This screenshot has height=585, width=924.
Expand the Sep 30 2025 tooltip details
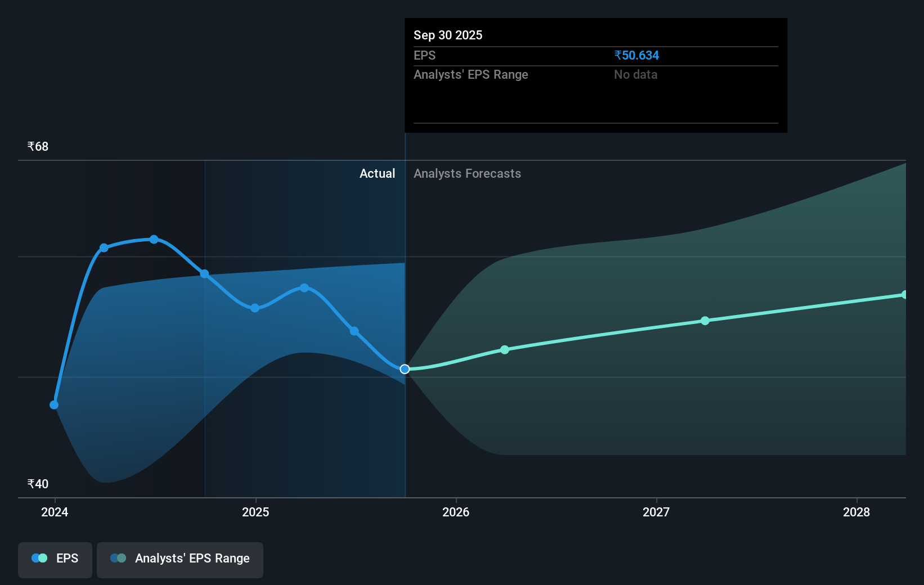pyautogui.click(x=447, y=35)
